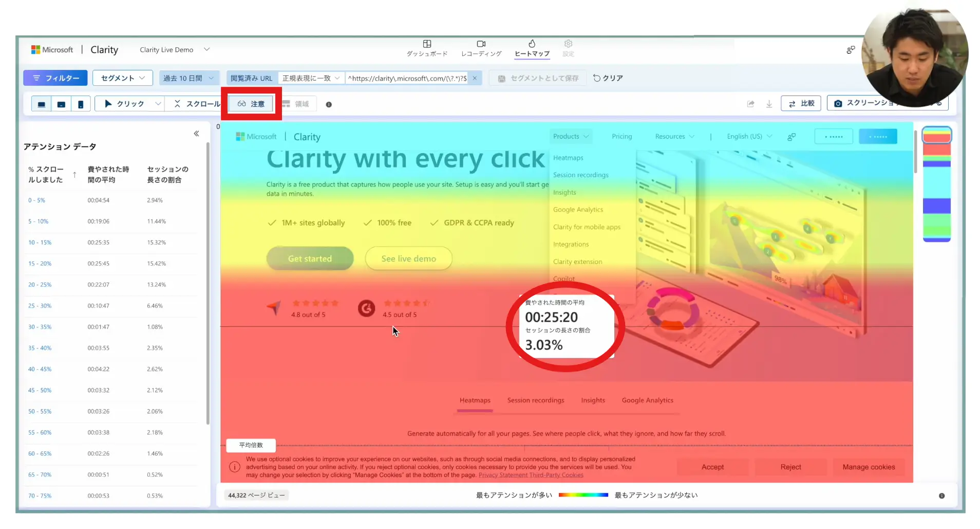Switch to the 注意 attention heatmap
980x529 pixels.
(x=251, y=104)
